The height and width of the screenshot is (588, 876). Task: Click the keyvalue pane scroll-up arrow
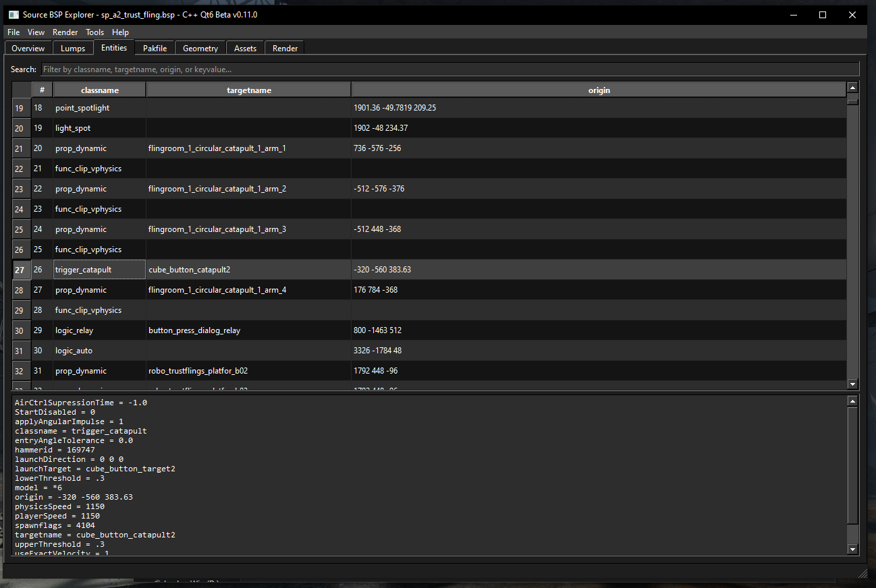pyautogui.click(x=853, y=401)
